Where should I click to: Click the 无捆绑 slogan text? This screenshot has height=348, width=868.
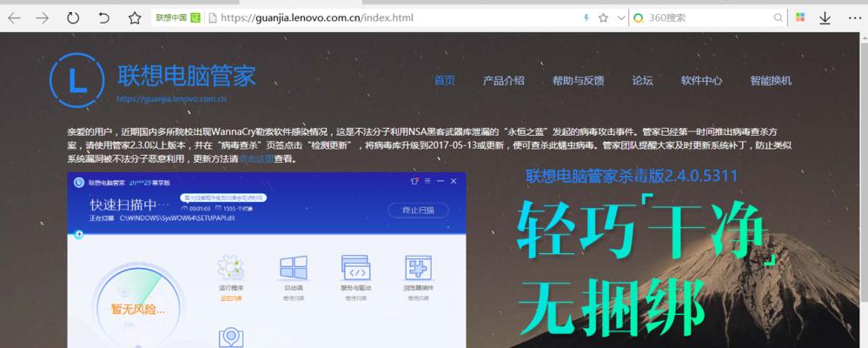click(611, 306)
